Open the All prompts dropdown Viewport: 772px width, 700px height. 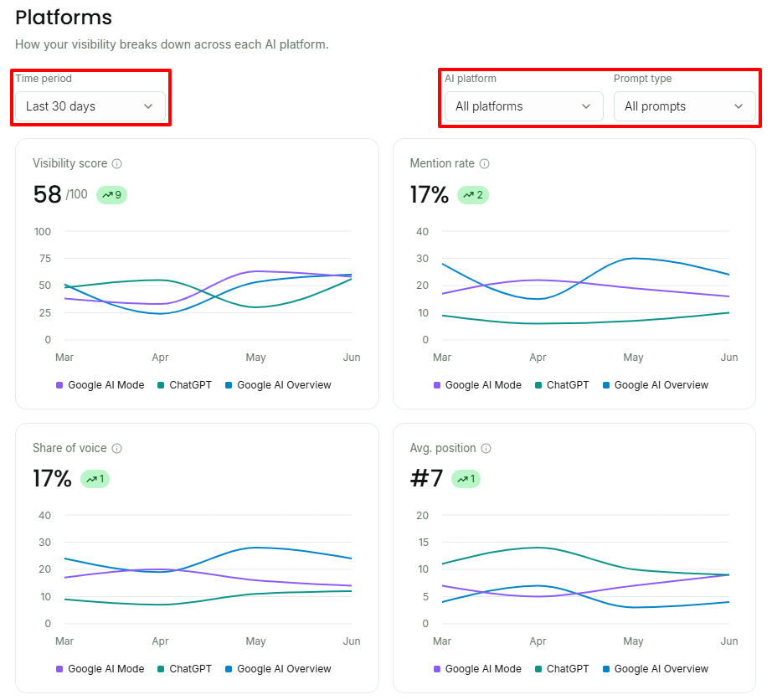pos(684,106)
